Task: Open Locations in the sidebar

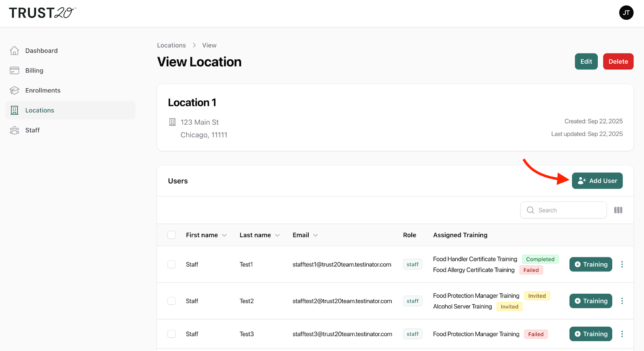Action: pos(39,110)
